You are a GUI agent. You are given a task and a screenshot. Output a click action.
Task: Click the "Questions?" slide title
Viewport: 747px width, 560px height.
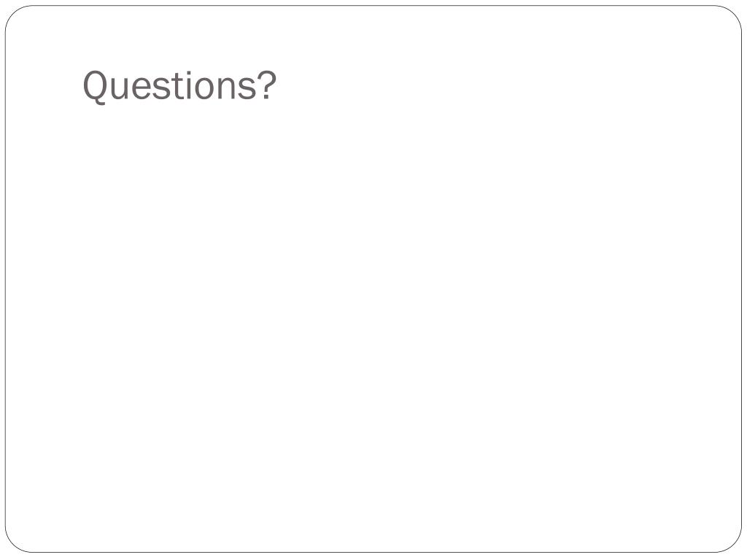coord(179,86)
